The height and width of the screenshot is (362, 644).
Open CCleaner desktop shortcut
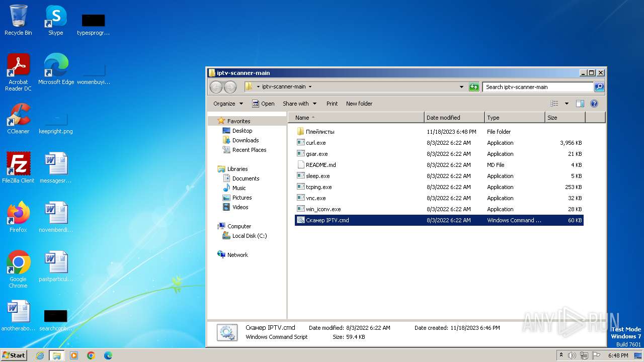[x=18, y=119]
